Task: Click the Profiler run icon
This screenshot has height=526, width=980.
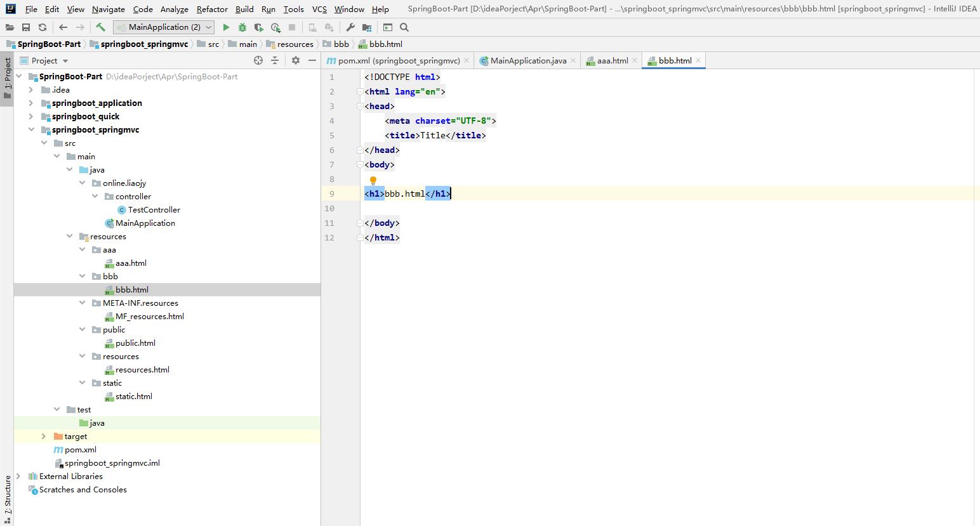Action: click(275, 27)
